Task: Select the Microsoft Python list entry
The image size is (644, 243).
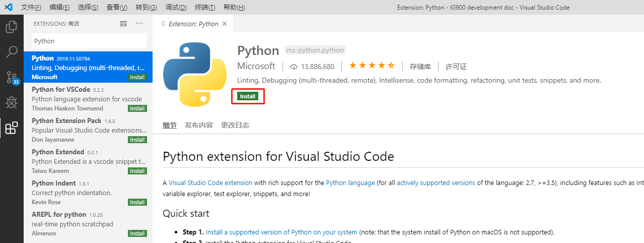Action: [88, 68]
